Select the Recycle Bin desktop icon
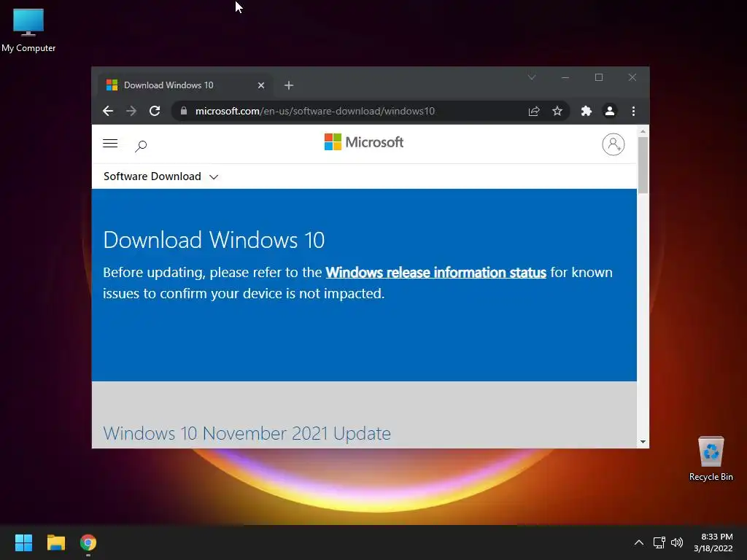Viewport: 747px width, 560px height. (x=711, y=458)
